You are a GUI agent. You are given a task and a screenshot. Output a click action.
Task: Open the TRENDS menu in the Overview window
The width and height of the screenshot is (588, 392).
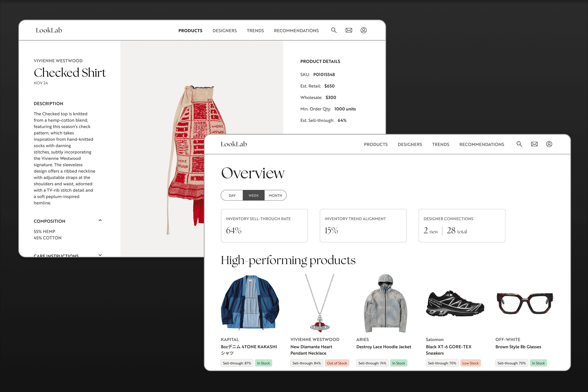click(x=441, y=145)
